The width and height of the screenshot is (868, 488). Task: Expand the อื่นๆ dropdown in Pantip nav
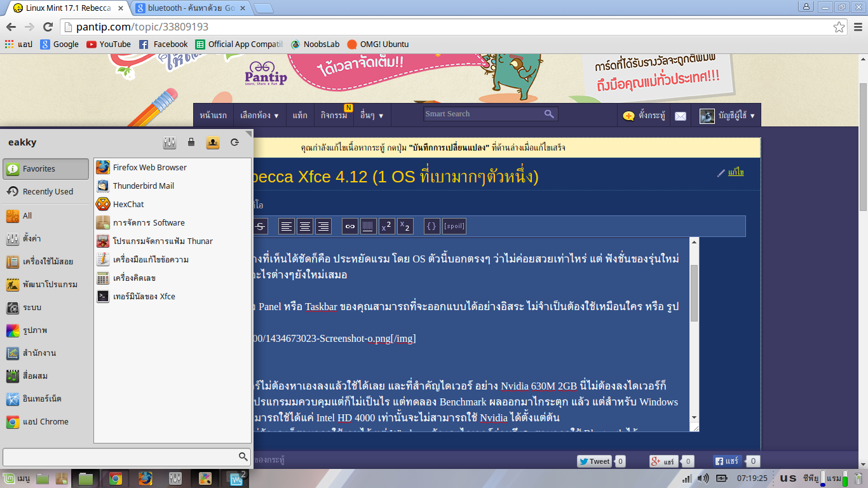tap(372, 116)
